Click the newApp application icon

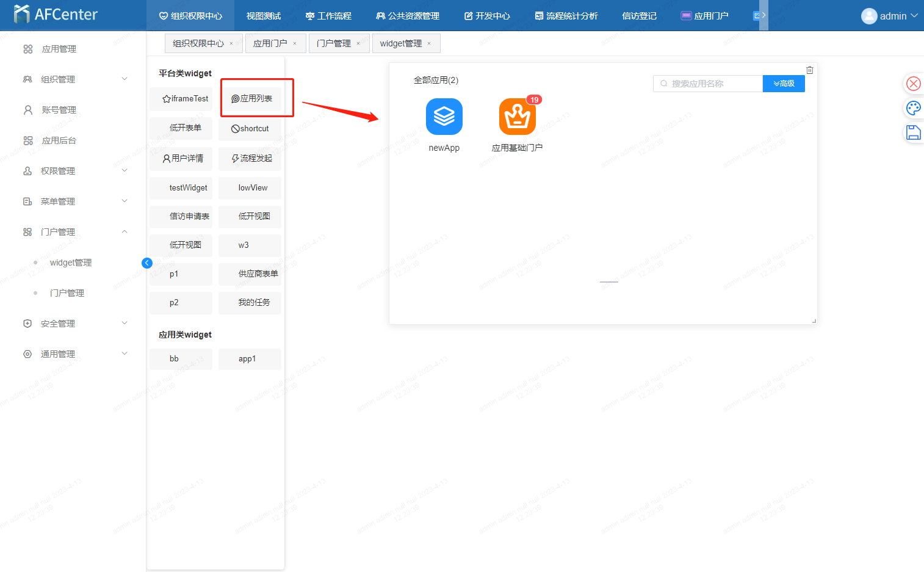(x=444, y=117)
